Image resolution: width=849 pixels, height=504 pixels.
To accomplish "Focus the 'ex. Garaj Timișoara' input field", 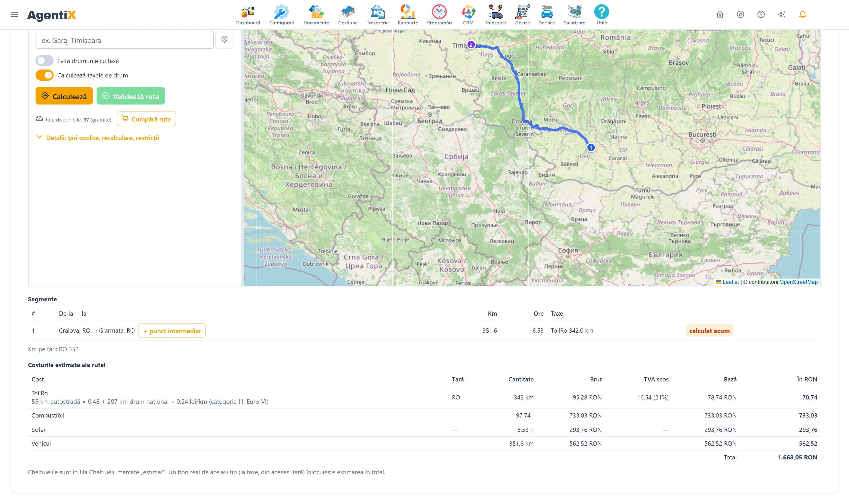I will (x=124, y=40).
